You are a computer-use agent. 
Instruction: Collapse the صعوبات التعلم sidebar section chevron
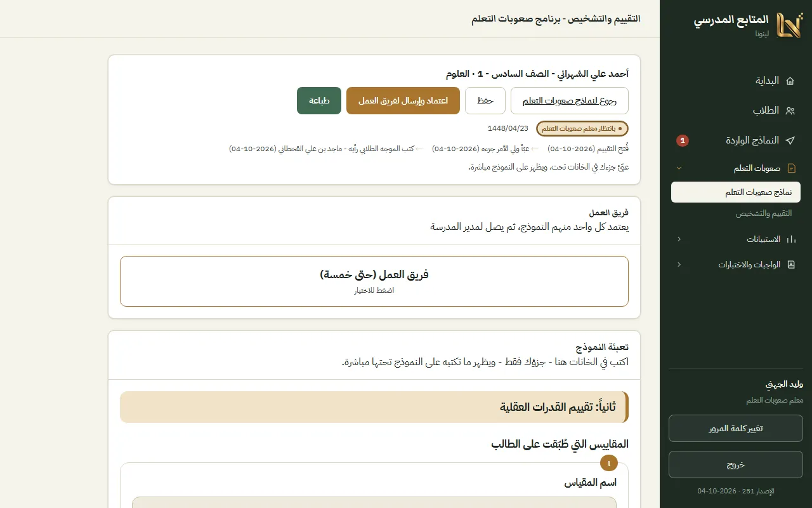point(679,168)
